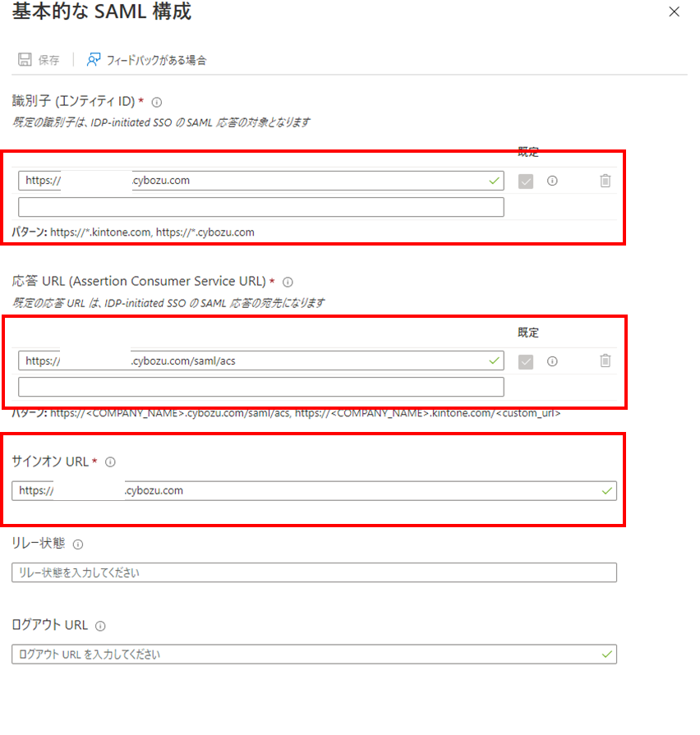This screenshot has width=700, height=735.
Task: Delete the reply URL entry with trash icon
Action: point(606,361)
